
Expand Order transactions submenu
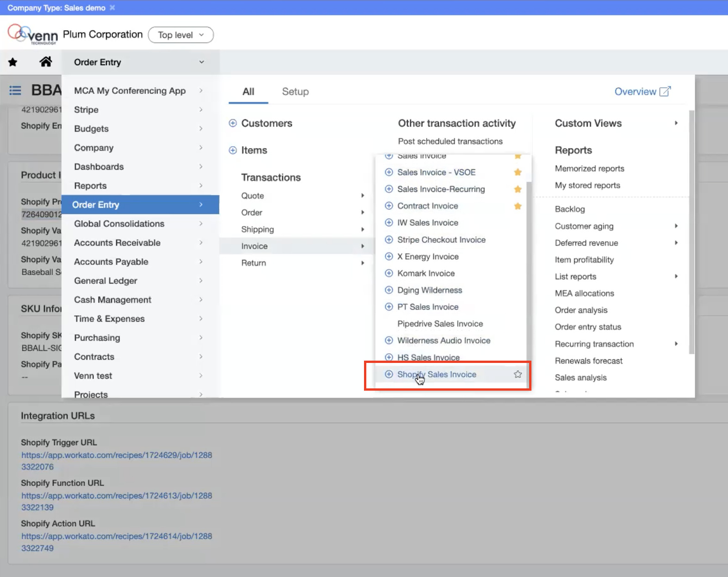[363, 212]
